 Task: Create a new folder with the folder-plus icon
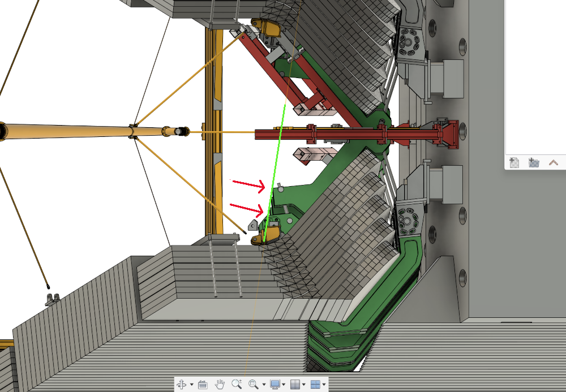point(534,163)
